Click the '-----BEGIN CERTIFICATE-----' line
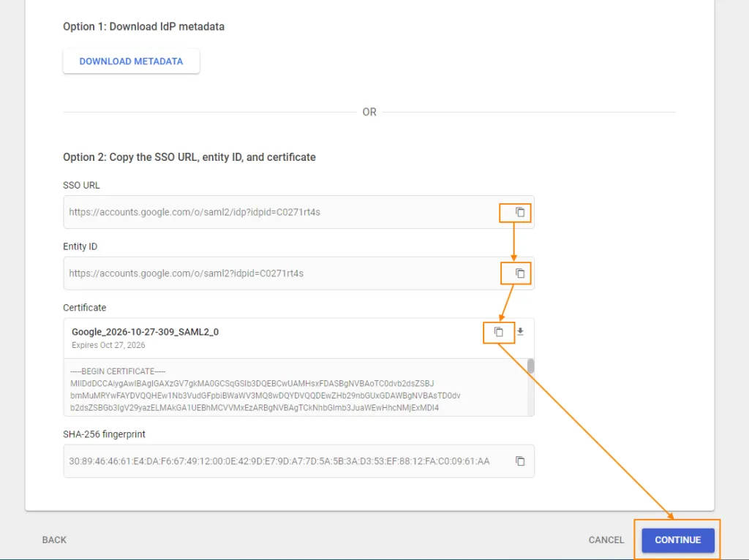 (x=118, y=371)
